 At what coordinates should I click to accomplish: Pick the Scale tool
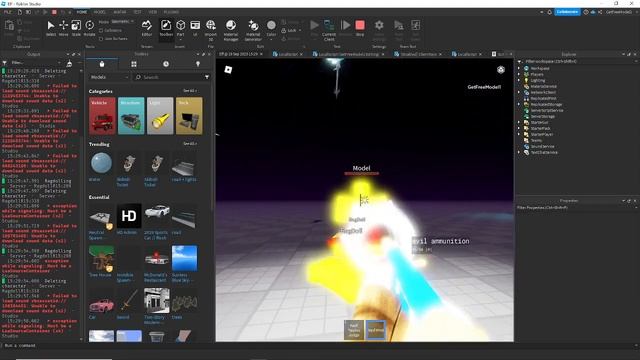pos(76,28)
